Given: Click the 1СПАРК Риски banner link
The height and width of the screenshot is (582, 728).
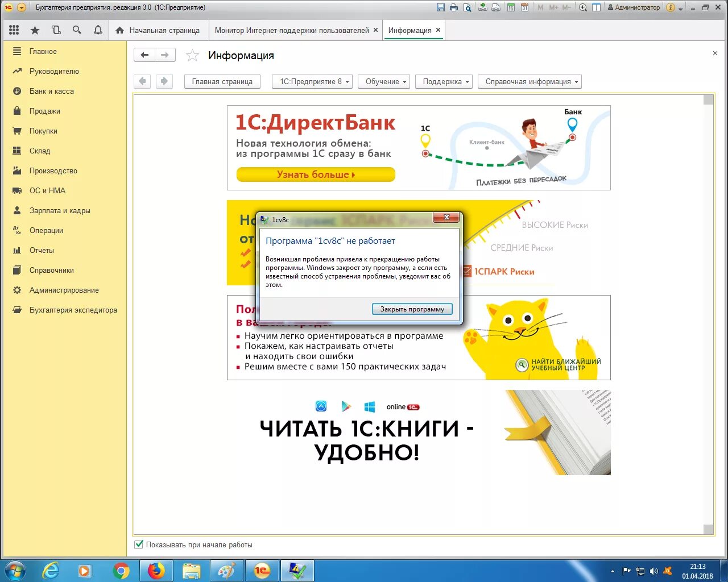Looking at the screenshot, I should tap(499, 272).
